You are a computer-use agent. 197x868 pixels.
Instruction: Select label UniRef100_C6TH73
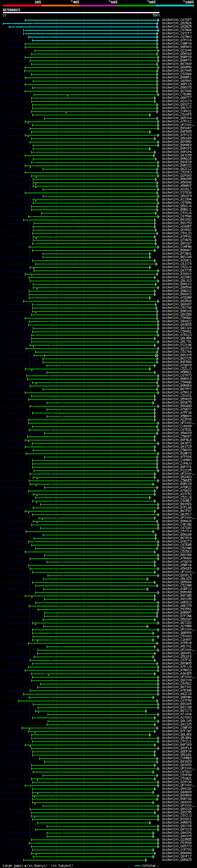(x=177, y=375)
